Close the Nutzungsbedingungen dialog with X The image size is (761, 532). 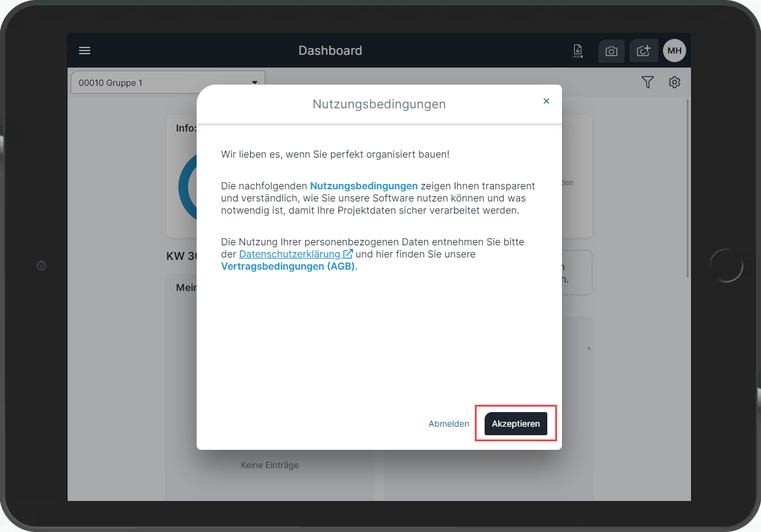pos(546,101)
